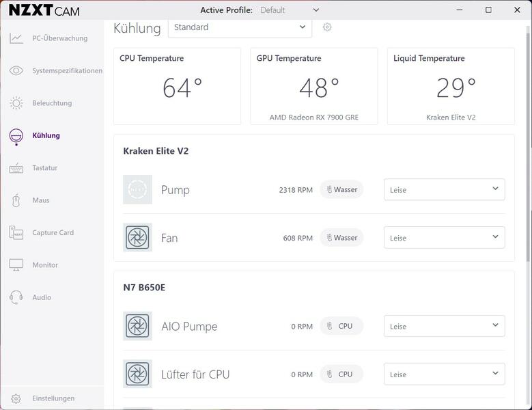Click Lüfter für CPU source button
Viewport: 532px width, 410px height.
click(341, 374)
